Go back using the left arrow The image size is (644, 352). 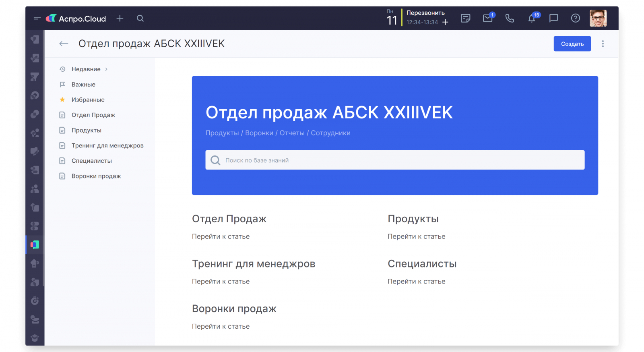[64, 43]
